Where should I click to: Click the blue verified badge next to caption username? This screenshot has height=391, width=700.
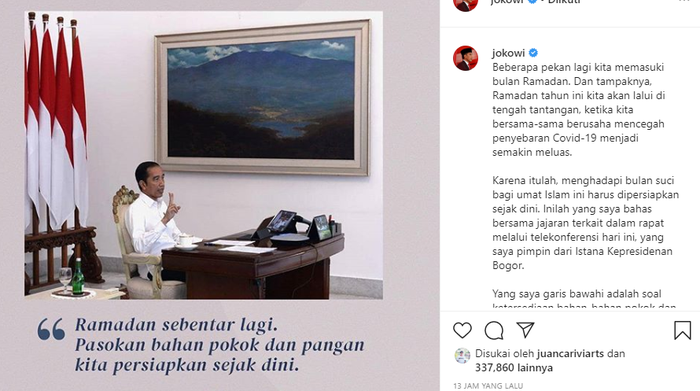533,53
